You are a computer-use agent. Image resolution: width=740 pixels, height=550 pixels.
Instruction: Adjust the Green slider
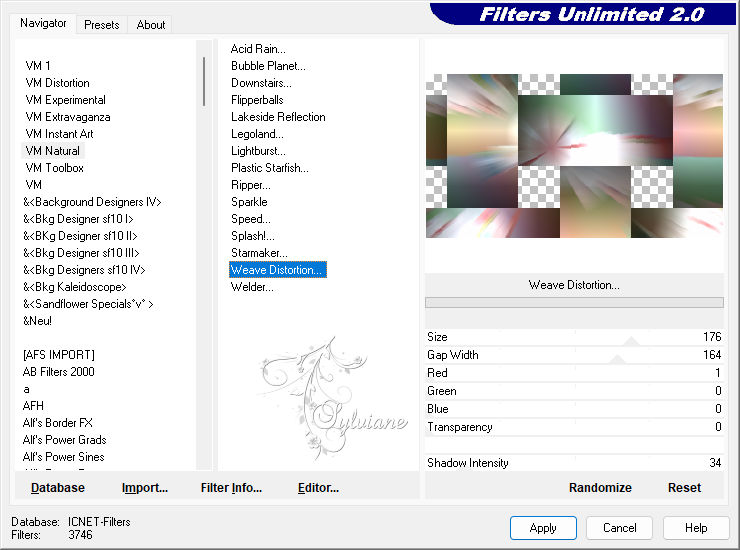tap(574, 390)
